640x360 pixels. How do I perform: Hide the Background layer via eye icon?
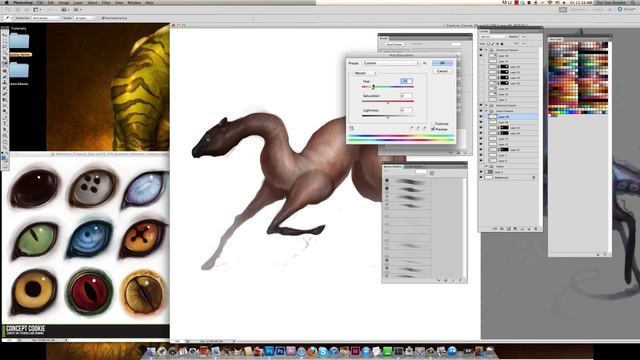pyautogui.click(x=481, y=177)
